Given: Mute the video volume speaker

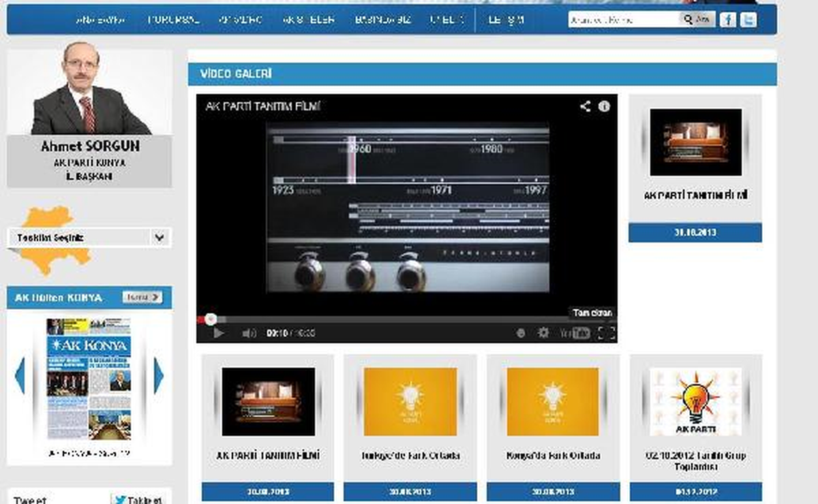Looking at the screenshot, I should tap(249, 333).
